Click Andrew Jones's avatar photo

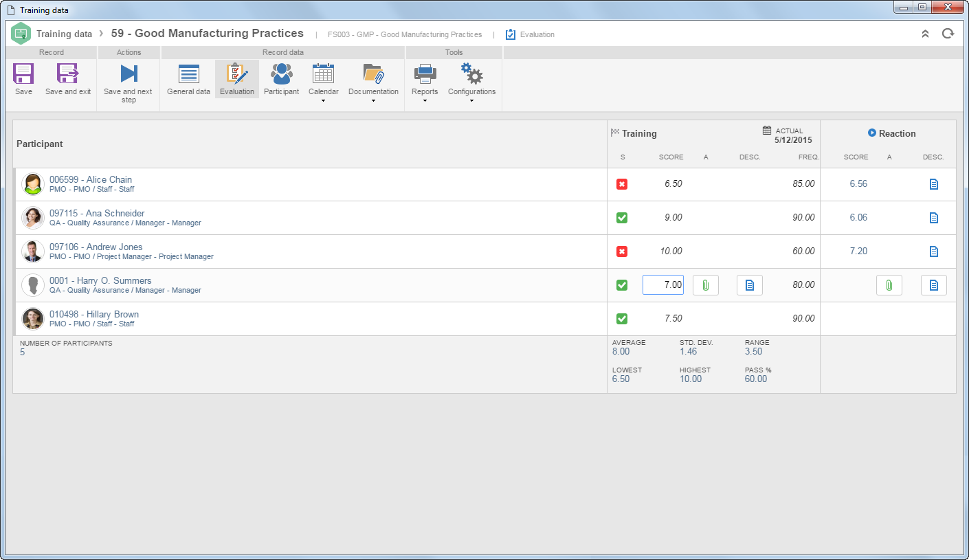[x=33, y=251]
